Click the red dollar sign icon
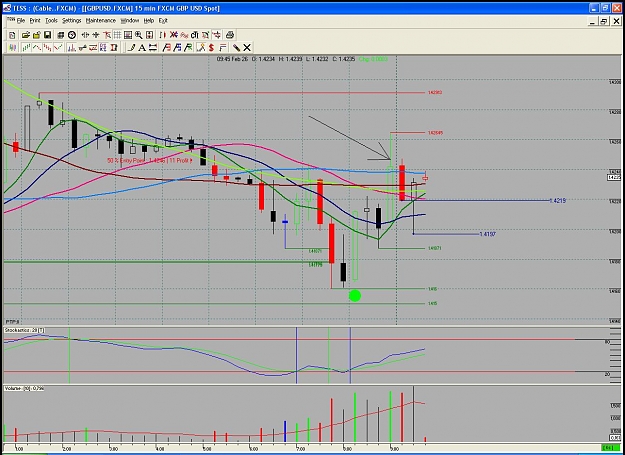Image resolution: width=625 pixels, height=455 pixels. point(212,48)
